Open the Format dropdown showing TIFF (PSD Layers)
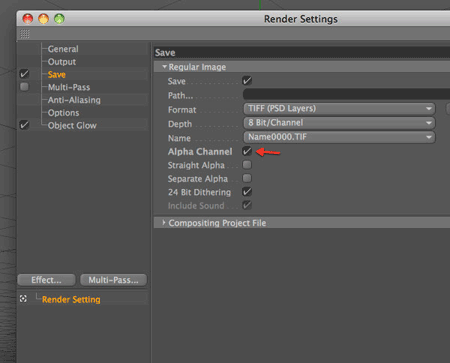Image resolution: width=450 pixels, height=363 pixels. (339, 109)
